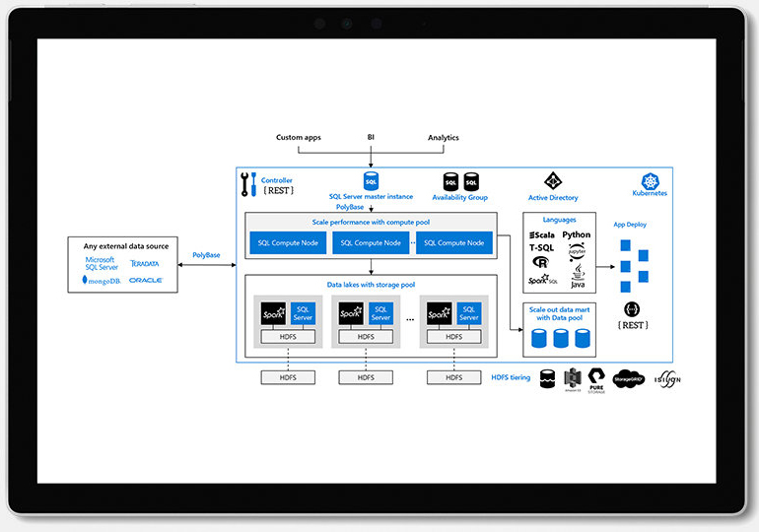Select the mongoDB logo
This screenshot has width=759, height=532.
[100, 280]
